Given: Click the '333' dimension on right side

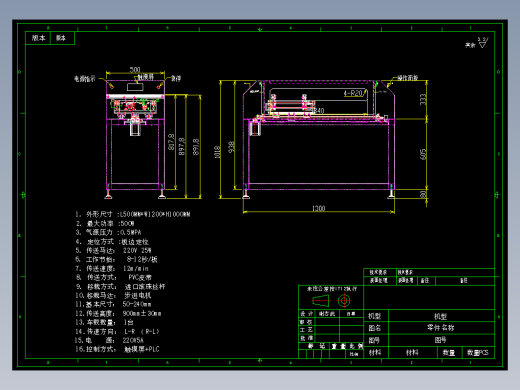Looking at the screenshot, I should pos(423,99).
